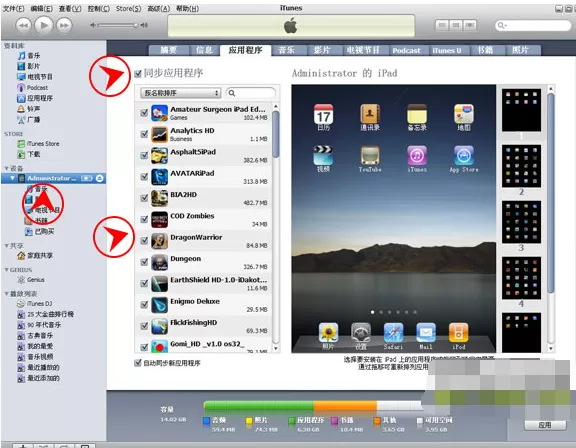Select 广播 in the library sidebar

coord(29,119)
